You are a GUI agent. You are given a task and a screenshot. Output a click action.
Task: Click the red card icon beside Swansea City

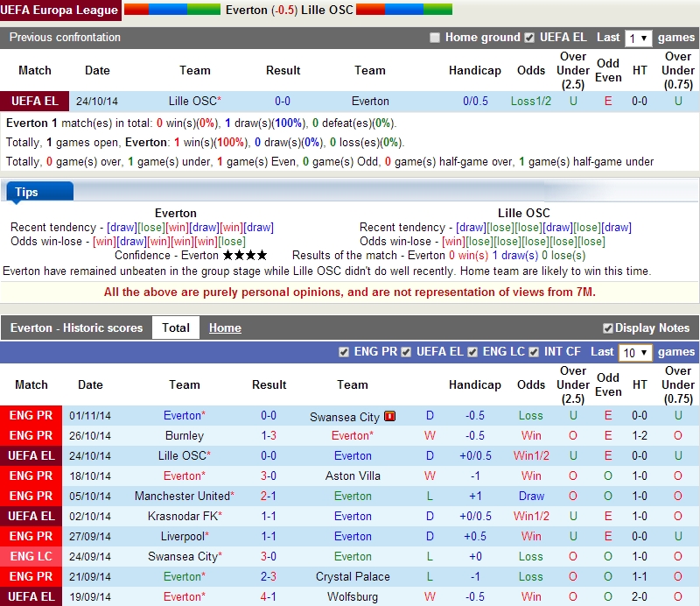[389, 417]
